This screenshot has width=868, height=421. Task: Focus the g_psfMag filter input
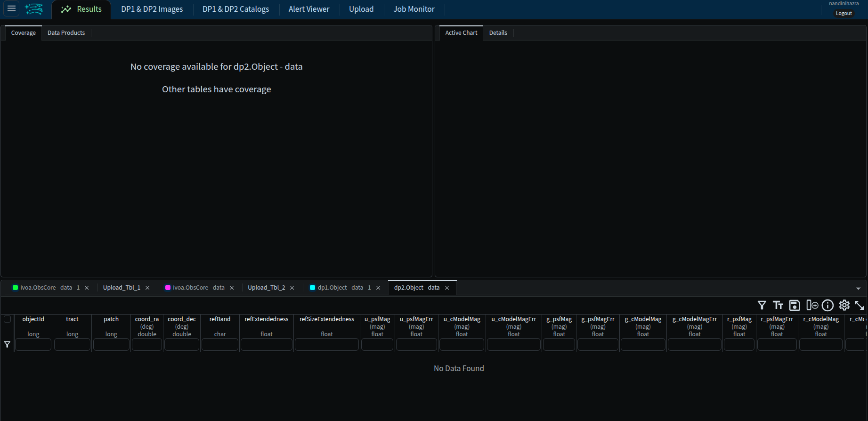coord(559,345)
